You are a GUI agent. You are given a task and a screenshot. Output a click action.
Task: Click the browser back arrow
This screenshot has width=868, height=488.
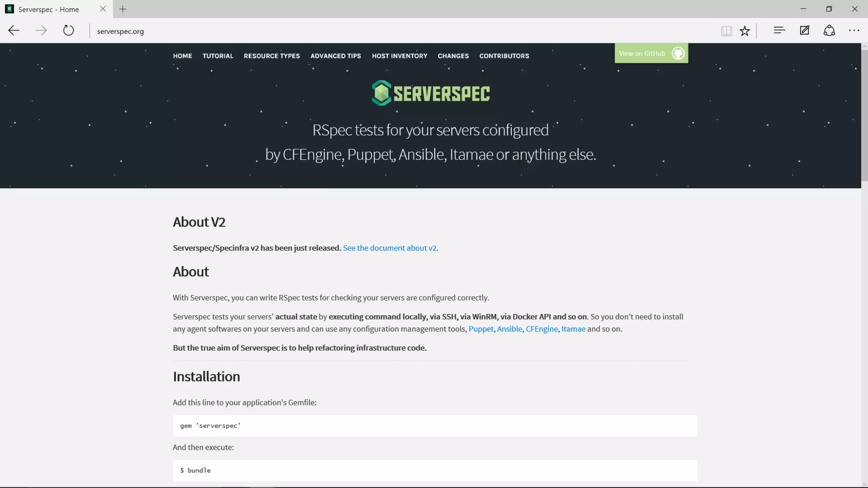click(x=14, y=30)
